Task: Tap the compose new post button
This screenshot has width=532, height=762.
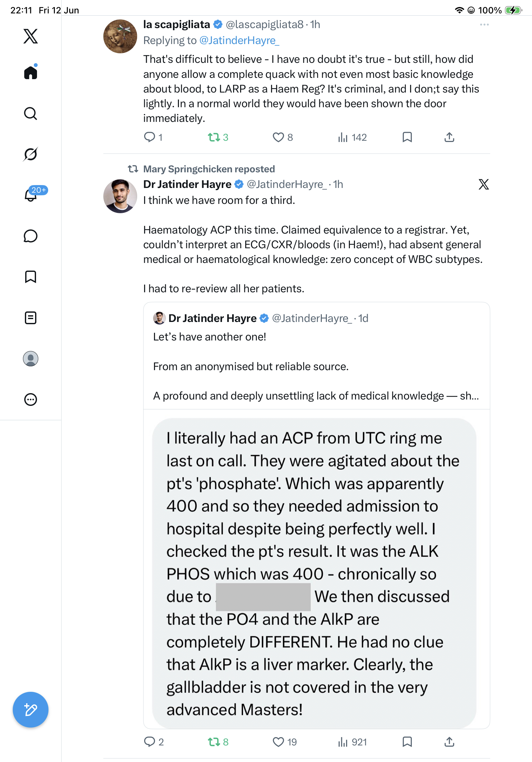Action: click(31, 710)
